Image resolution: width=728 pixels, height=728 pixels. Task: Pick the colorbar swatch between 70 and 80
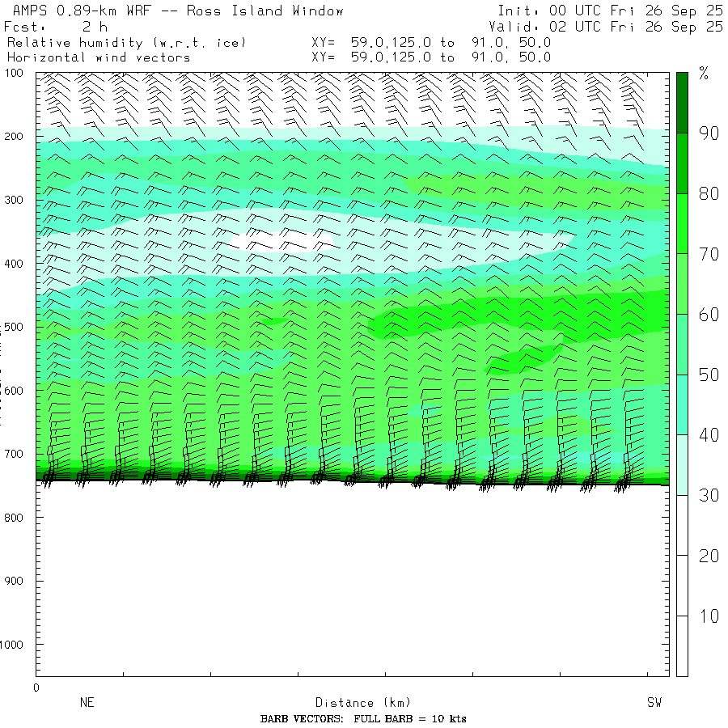[682, 224]
